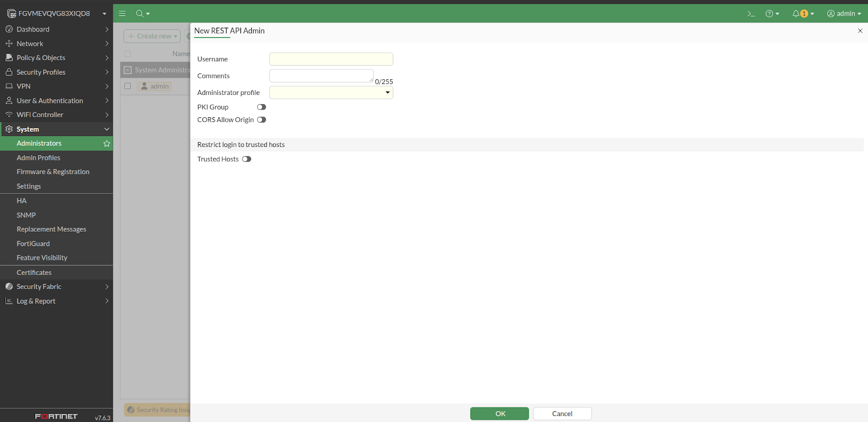Click the notification bell icon
This screenshot has width=868, height=422.
click(796, 14)
